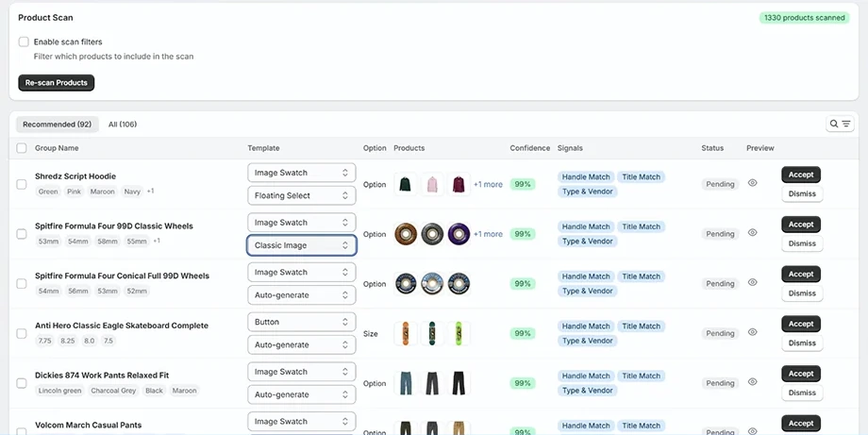This screenshot has width=868, height=435.
Task: Dismiss the Dickies 874 Work Pants group
Action: pyautogui.click(x=802, y=393)
